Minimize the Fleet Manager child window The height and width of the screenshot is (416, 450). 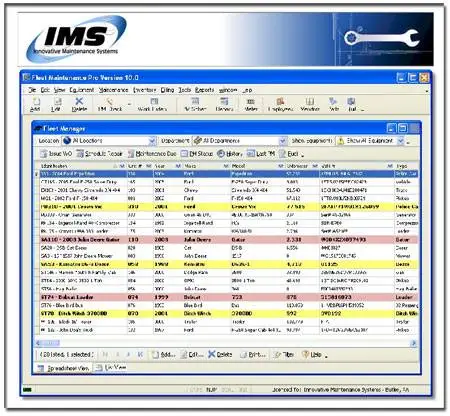pos(392,128)
